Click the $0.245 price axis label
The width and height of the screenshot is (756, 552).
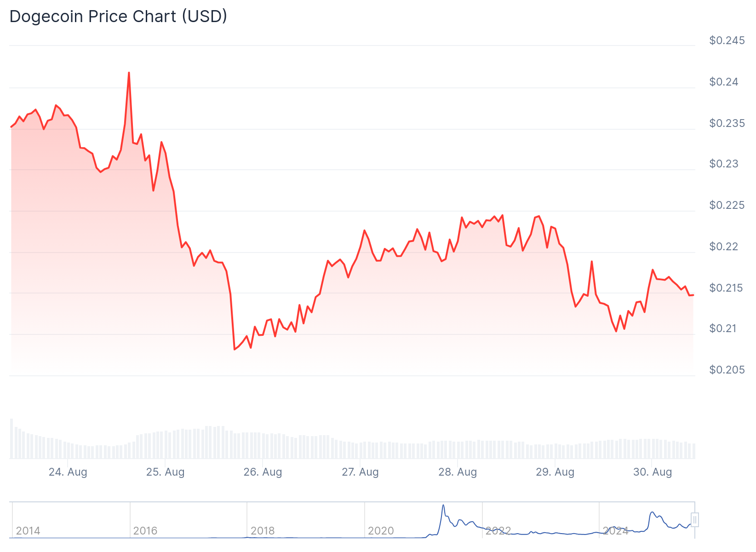(x=727, y=40)
